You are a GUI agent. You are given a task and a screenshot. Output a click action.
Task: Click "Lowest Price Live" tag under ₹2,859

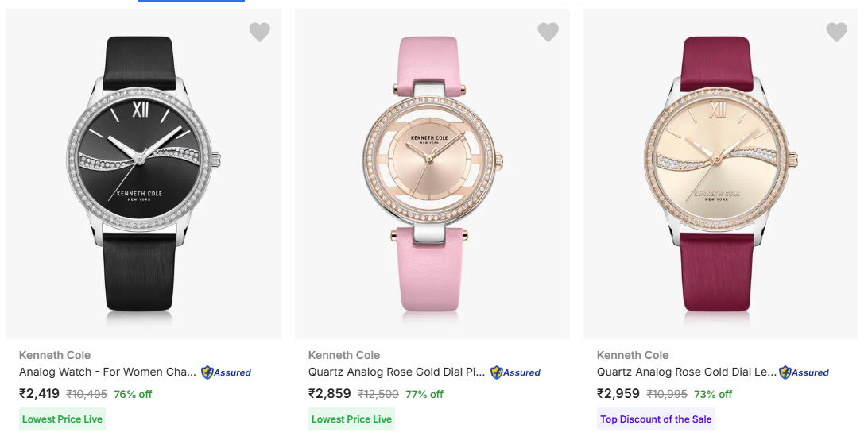[351, 419]
